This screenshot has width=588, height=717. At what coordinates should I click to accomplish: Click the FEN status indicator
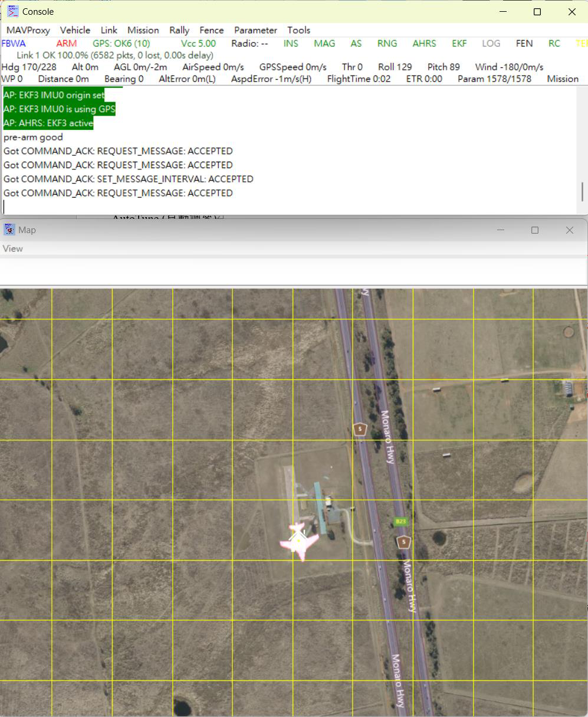(x=524, y=43)
